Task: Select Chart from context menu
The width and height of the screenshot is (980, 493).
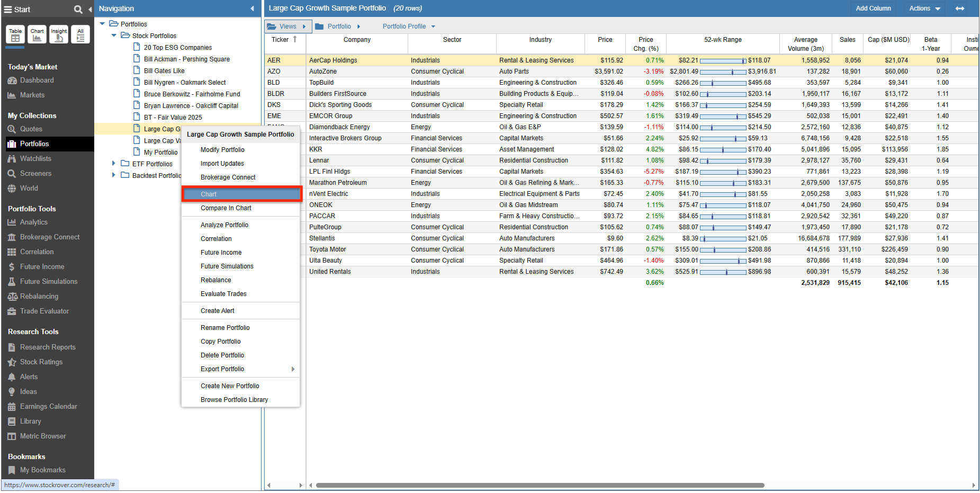Action: (241, 194)
